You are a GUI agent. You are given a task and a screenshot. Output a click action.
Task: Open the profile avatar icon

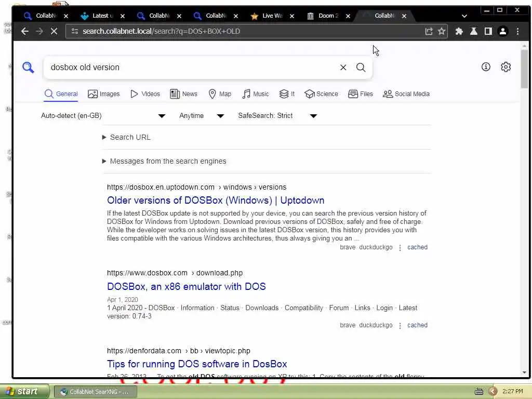[x=503, y=31]
